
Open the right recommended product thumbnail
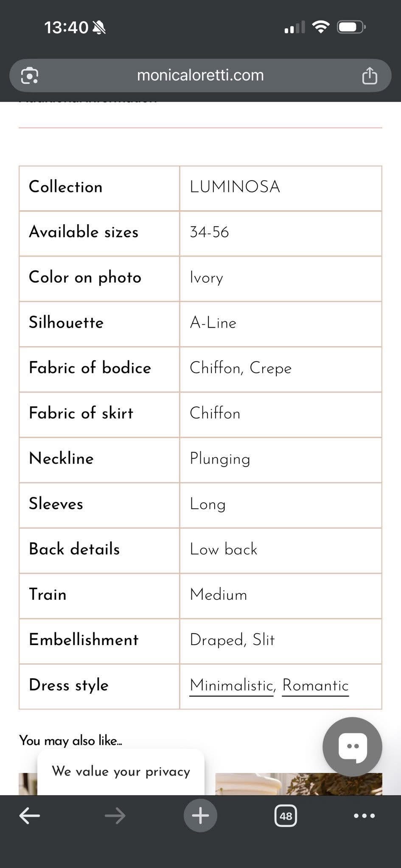(x=299, y=784)
